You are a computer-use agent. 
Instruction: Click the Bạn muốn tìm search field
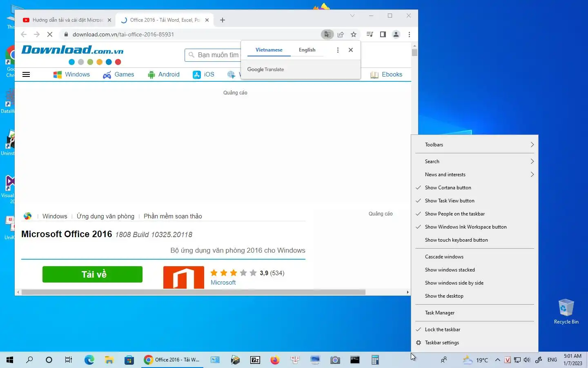coord(213,55)
